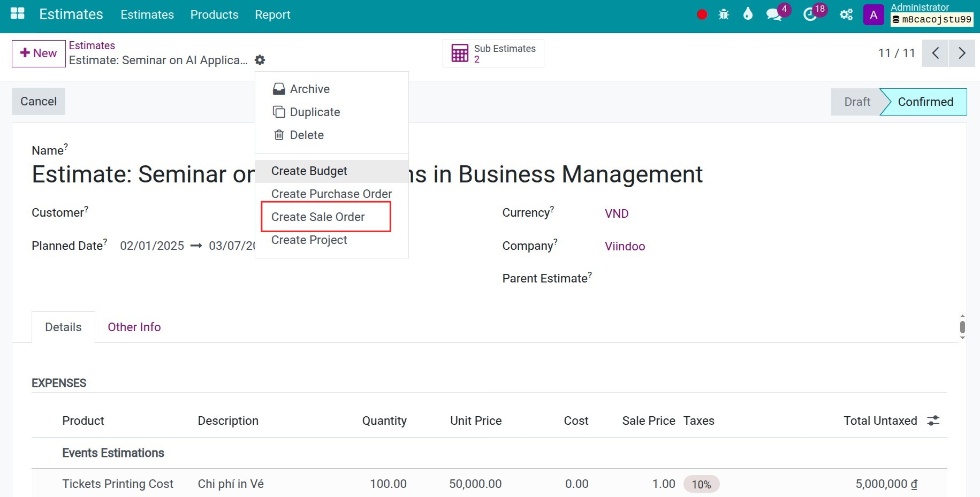The width and height of the screenshot is (980, 497).
Task: Click the 1.00 sale price cell
Action: pyautogui.click(x=664, y=484)
